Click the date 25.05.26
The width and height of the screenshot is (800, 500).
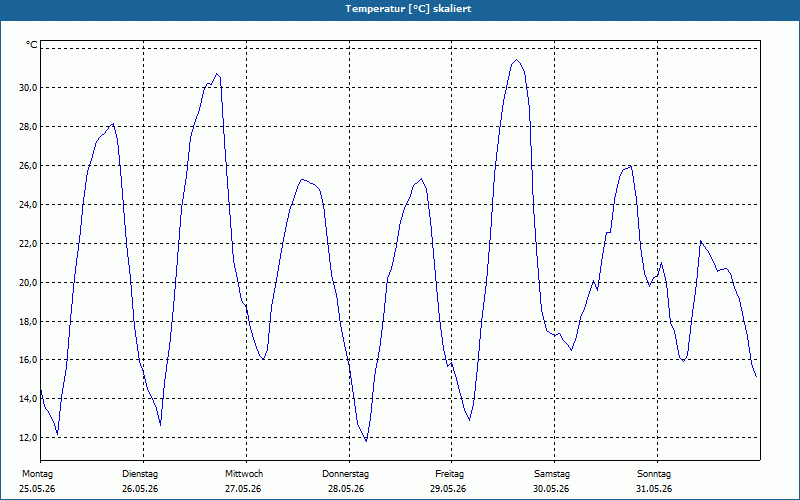[37, 489]
